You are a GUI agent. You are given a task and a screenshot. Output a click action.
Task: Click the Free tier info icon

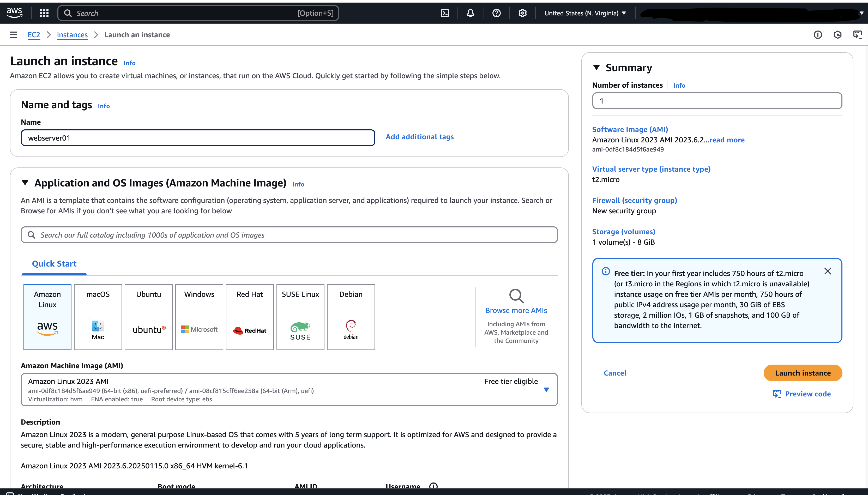[606, 271]
